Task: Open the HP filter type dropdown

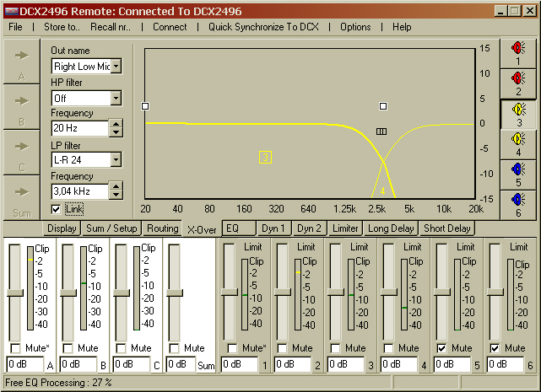Action: click(116, 99)
